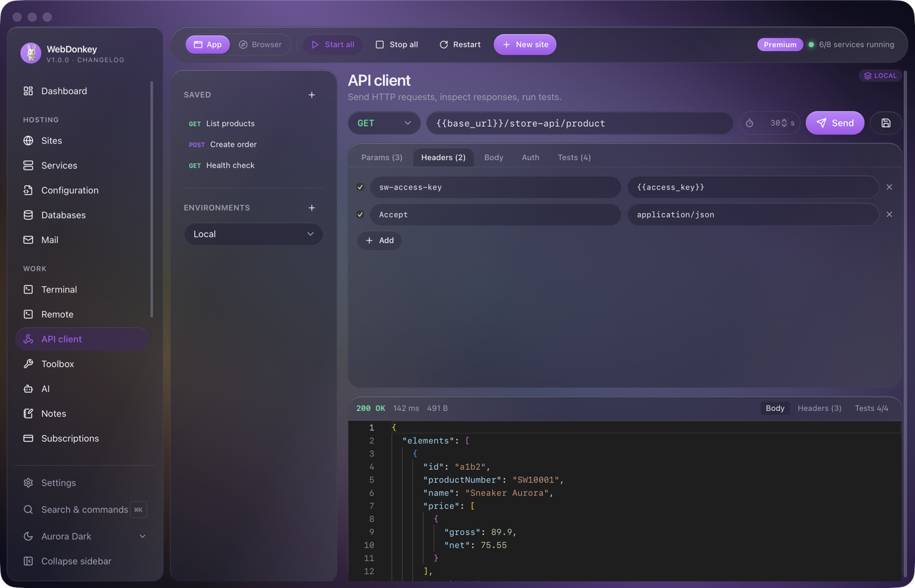Open the Tests (4) tab
This screenshot has width=915, height=588.
pos(574,157)
